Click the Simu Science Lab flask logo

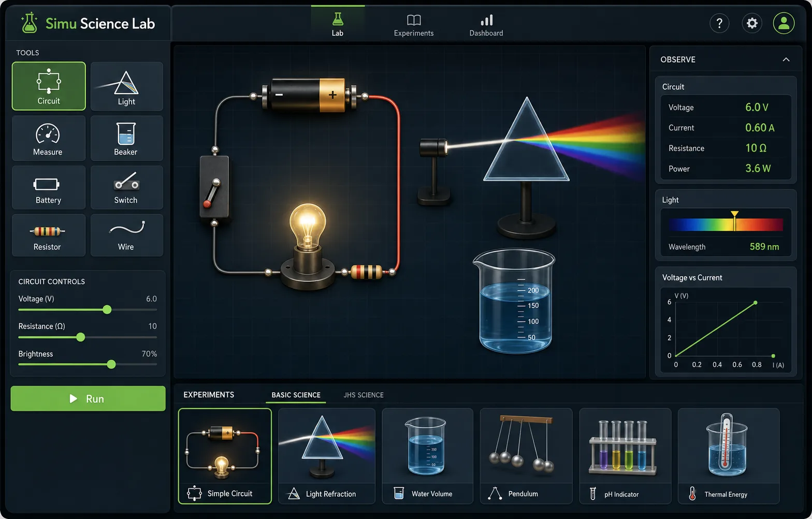click(x=30, y=23)
